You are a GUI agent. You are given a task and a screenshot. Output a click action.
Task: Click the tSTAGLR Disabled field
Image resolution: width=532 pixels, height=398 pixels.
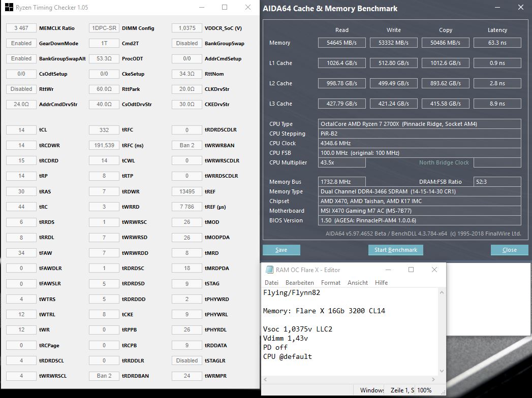186,361
